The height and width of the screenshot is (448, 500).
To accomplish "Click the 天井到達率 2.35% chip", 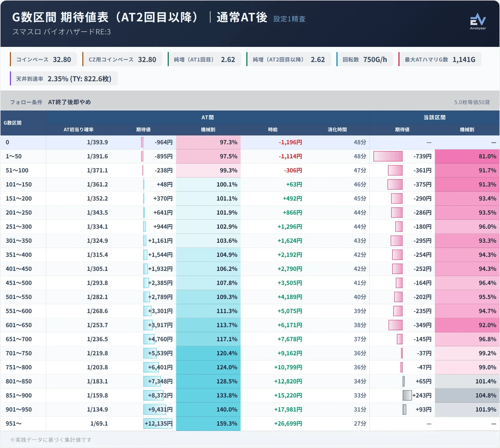I will pos(64,79).
